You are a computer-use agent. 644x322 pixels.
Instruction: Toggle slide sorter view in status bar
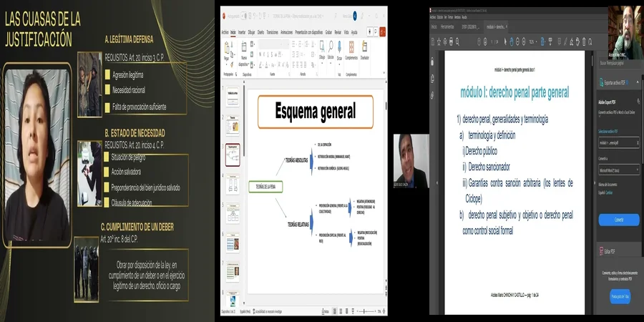coord(341,311)
